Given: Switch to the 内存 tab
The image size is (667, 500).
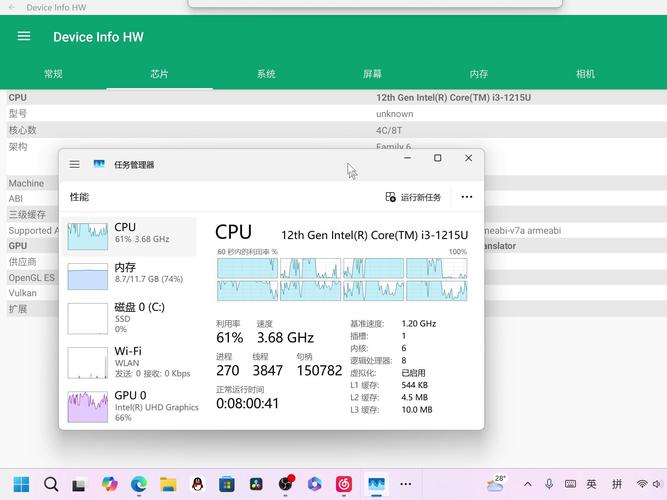Looking at the screenshot, I should pos(479,74).
